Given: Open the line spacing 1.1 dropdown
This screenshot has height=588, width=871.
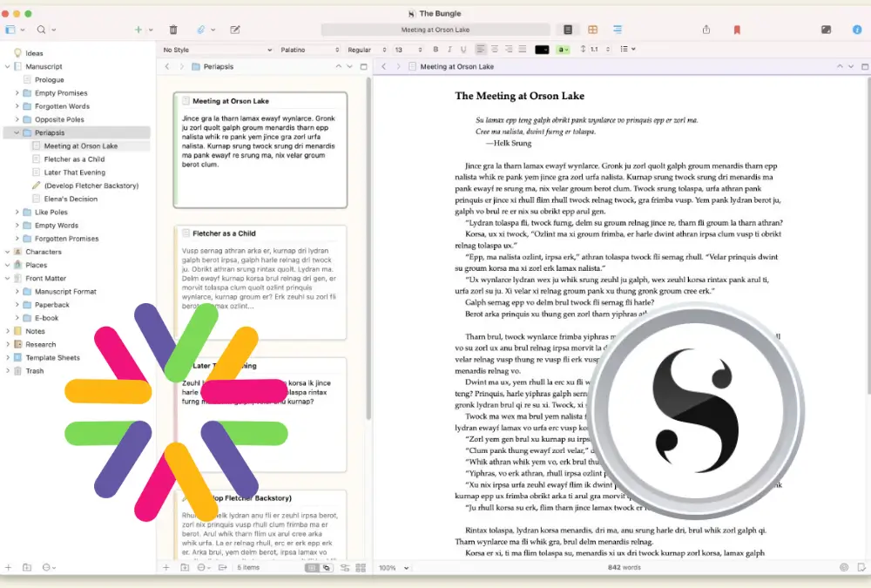Looking at the screenshot, I should 595,50.
